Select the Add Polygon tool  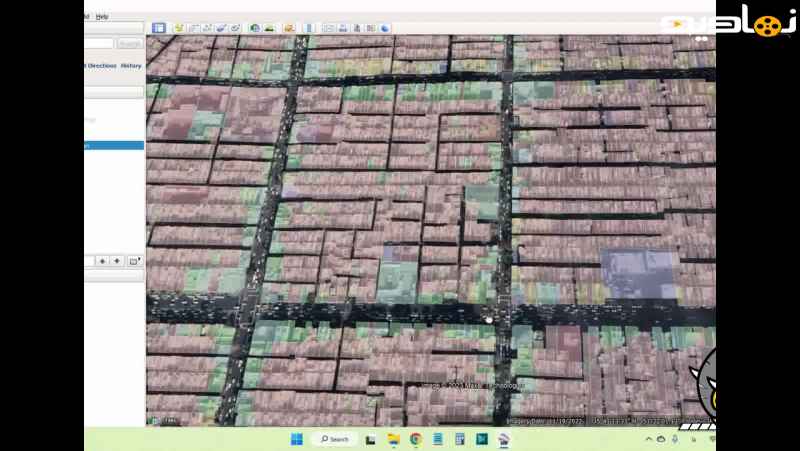(x=193, y=28)
